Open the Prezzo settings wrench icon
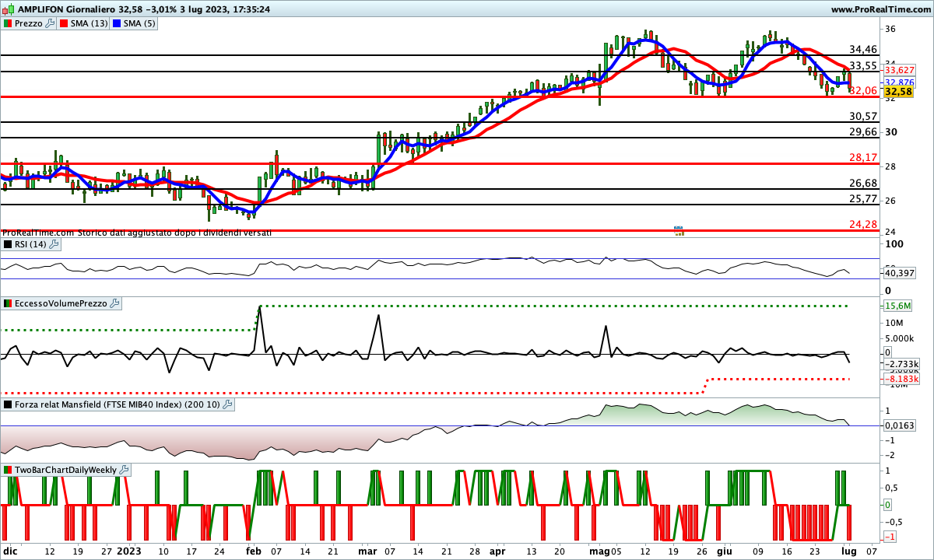 (x=51, y=23)
